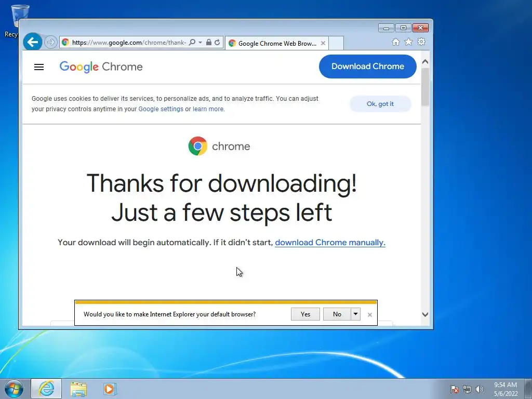
Task: Expand the No button dropdown arrow
Action: click(355, 314)
